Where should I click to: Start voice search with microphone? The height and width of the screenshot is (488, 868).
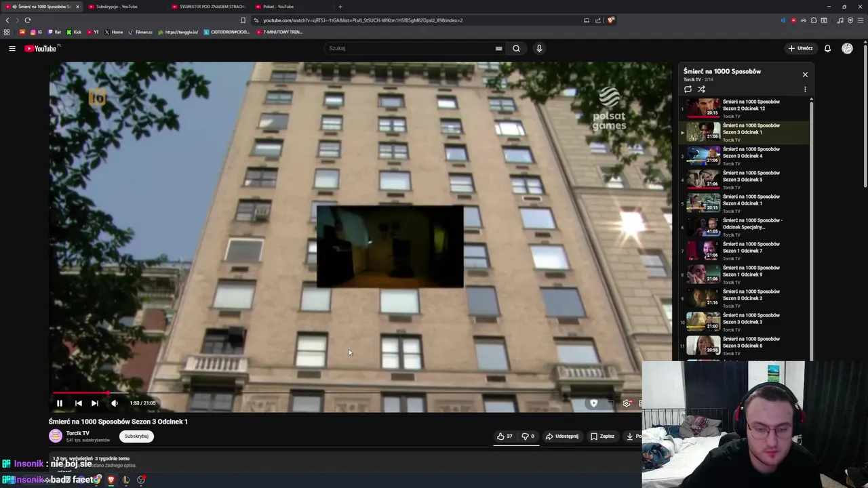click(x=539, y=48)
